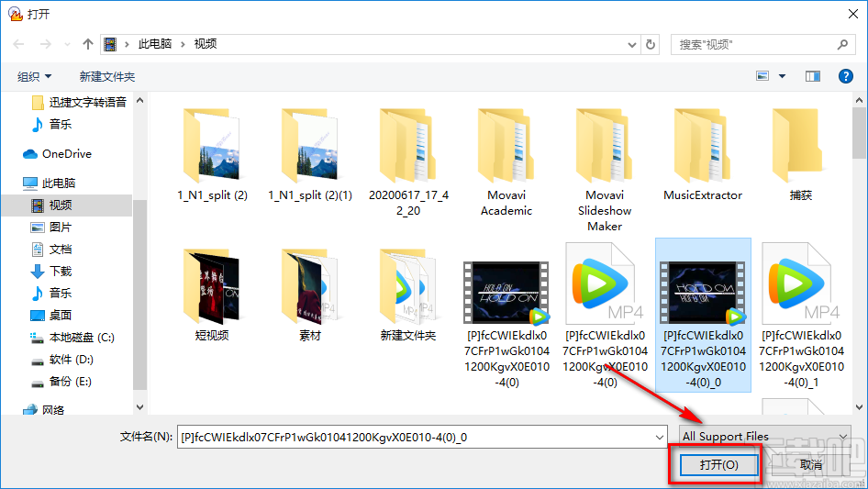
Task: Expand breadcrumb chevron after 此电脑
Action: (x=183, y=44)
